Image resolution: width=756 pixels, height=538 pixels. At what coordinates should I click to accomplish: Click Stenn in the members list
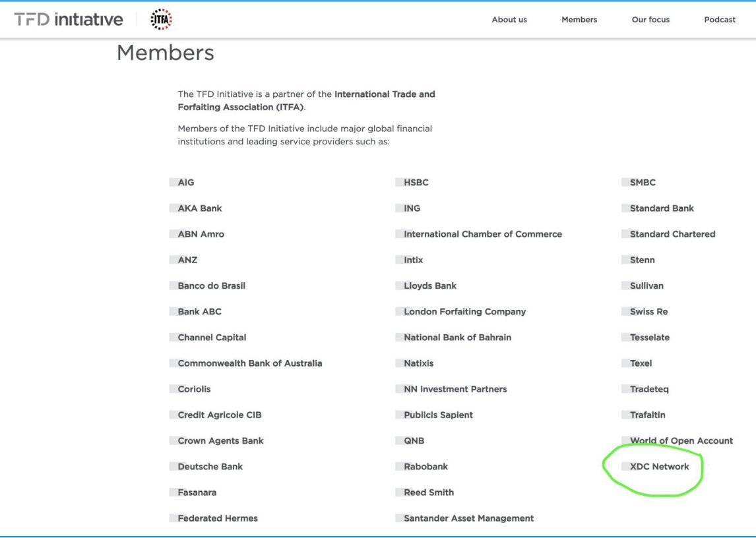click(x=643, y=260)
